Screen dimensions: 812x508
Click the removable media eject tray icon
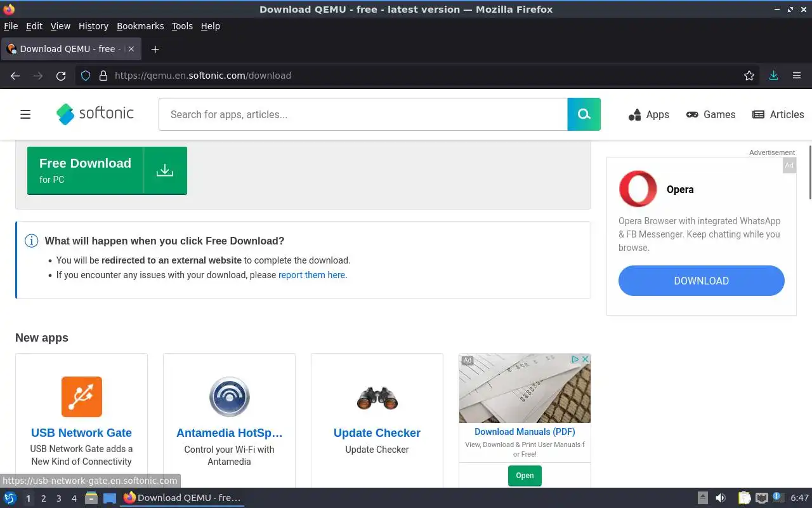click(703, 498)
